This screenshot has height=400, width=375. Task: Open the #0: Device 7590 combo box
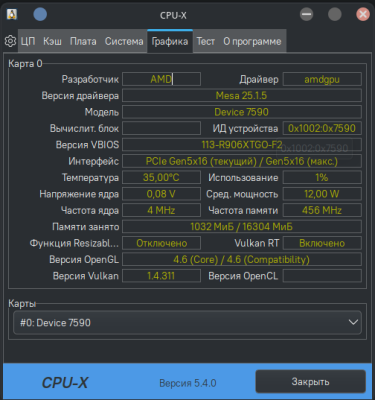click(x=187, y=322)
